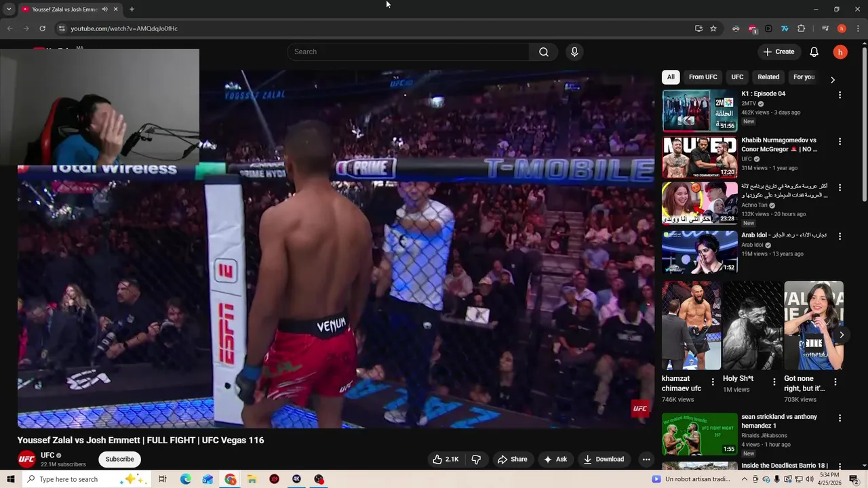
Task: Click the Chrome profile avatar in toolbar
Action: tap(842, 28)
